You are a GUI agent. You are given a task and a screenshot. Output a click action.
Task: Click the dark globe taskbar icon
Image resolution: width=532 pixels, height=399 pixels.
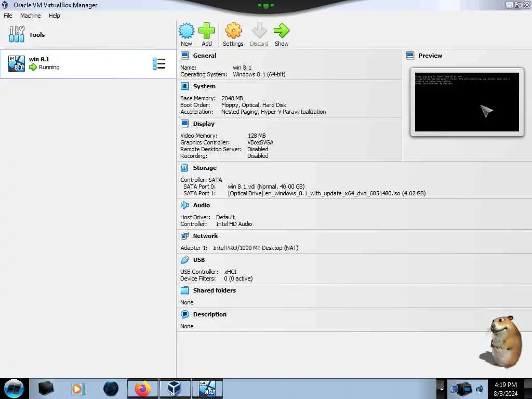pyautogui.click(x=111, y=389)
